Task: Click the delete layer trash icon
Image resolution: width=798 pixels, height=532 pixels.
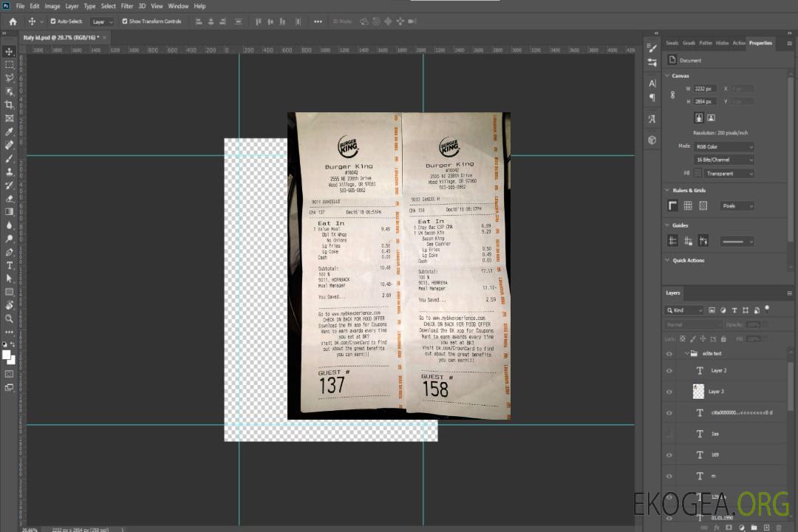Action: tap(779, 528)
